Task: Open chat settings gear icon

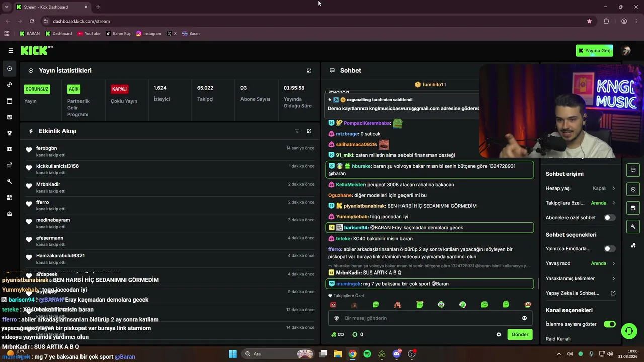Action: 499,335
